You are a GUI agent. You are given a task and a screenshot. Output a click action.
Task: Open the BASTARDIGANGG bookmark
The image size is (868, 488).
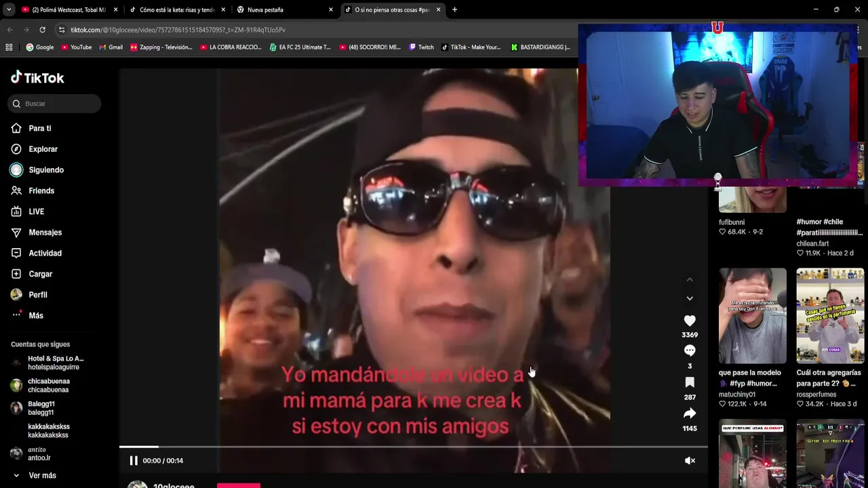tap(540, 47)
